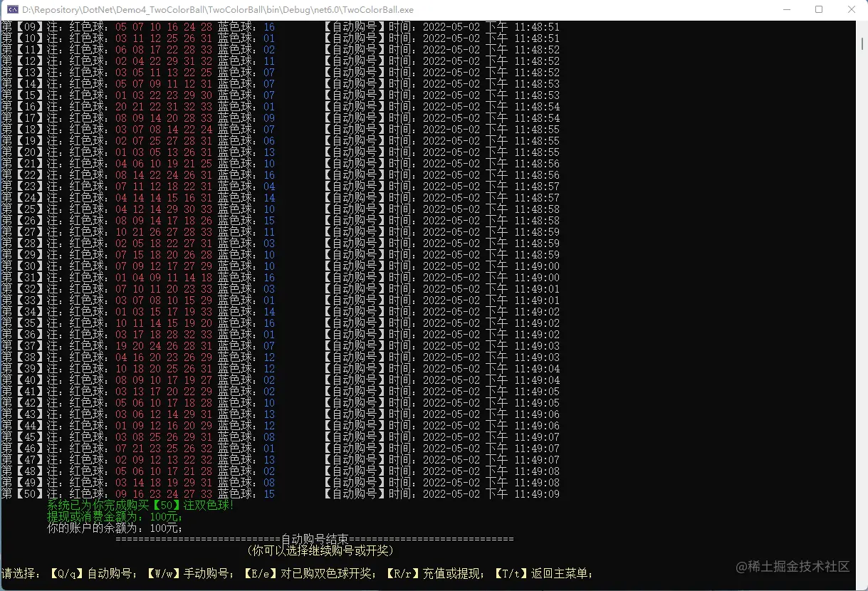Click row 第【31】注 ticket line
Viewport: 868px width, 591px height.
coord(281,278)
